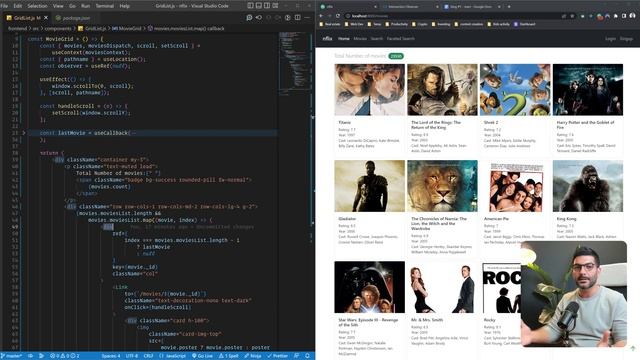Screen dimensions: 640x360
Task: Reload the page in the browser
Action: [338, 16]
